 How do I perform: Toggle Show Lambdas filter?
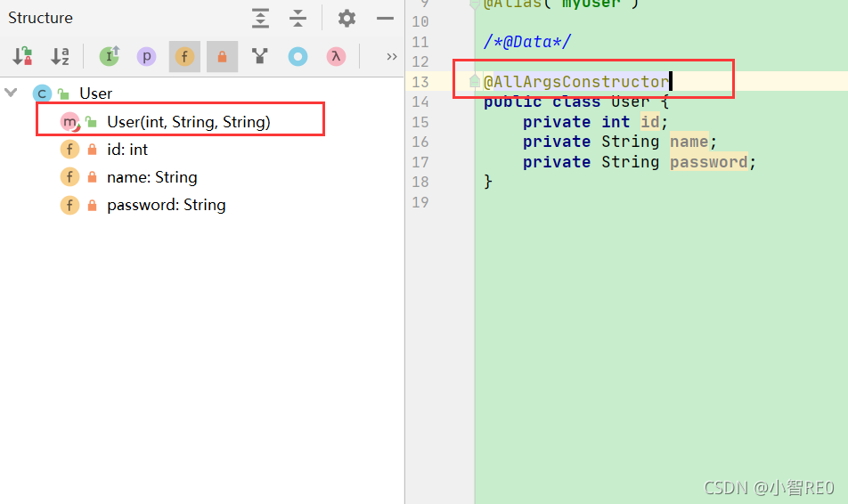[x=336, y=56]
